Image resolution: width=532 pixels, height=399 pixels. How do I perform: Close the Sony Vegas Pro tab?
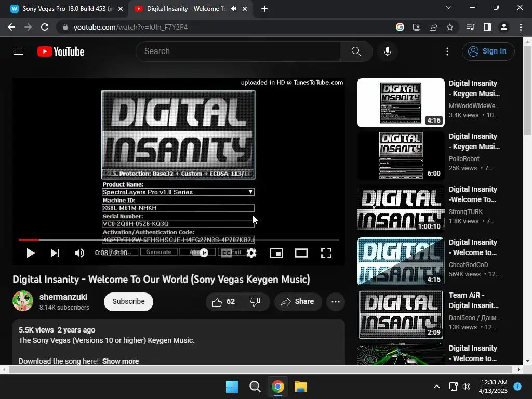(x=121, y=9)
